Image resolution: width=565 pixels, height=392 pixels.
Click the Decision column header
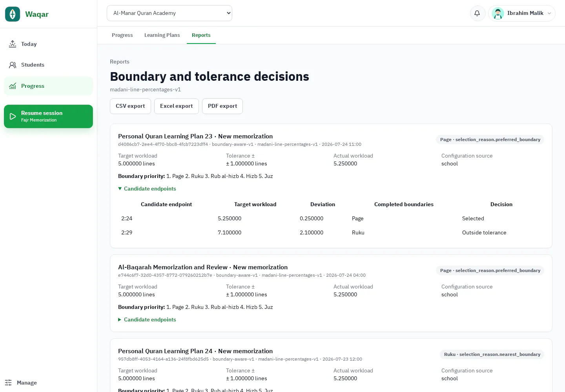(x=501, y=204)
